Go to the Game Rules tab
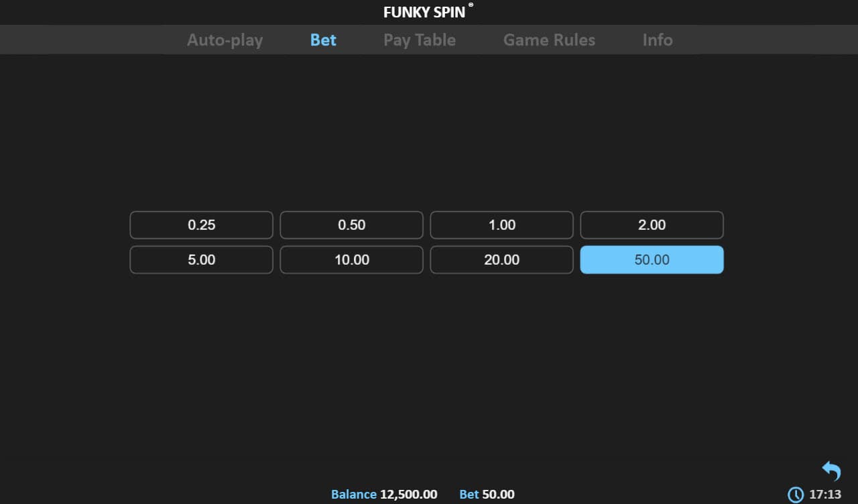 click(549, 40)
